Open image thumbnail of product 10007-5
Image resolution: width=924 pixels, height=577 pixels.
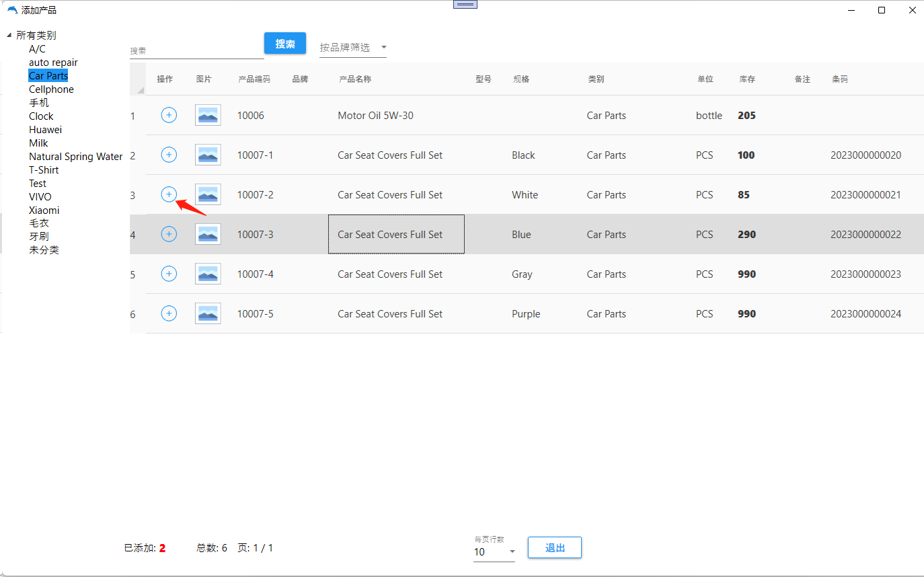click(x=208, y=313)
